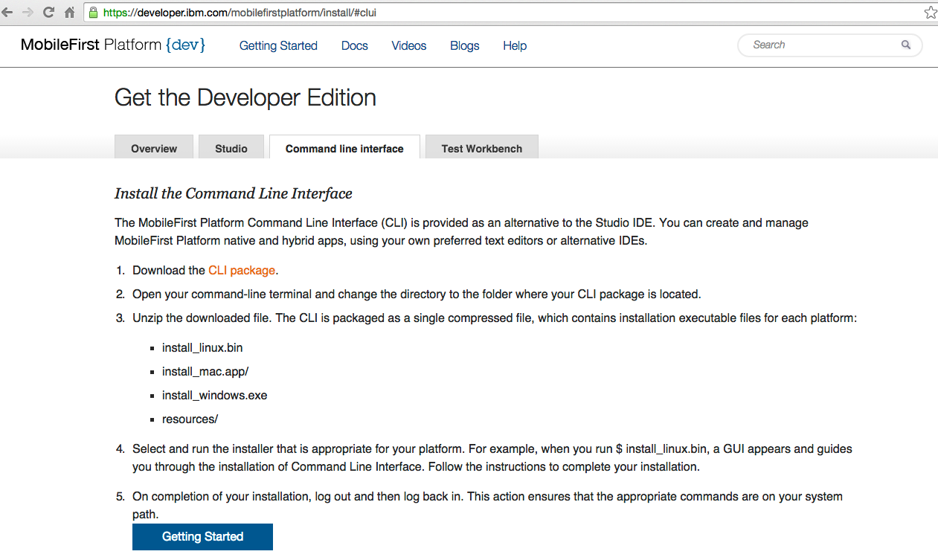Click the resources/ list item
This screenshot has width=938, height=560.
[190, 419]
